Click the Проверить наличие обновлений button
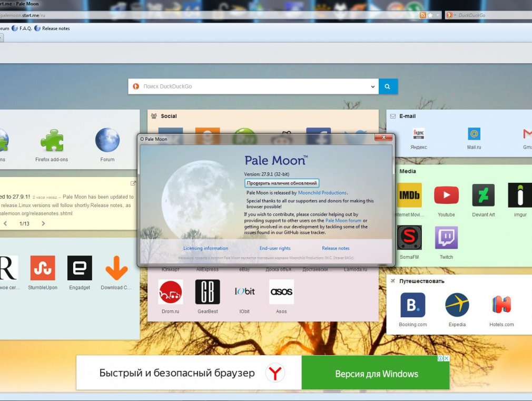 (282, 183)
